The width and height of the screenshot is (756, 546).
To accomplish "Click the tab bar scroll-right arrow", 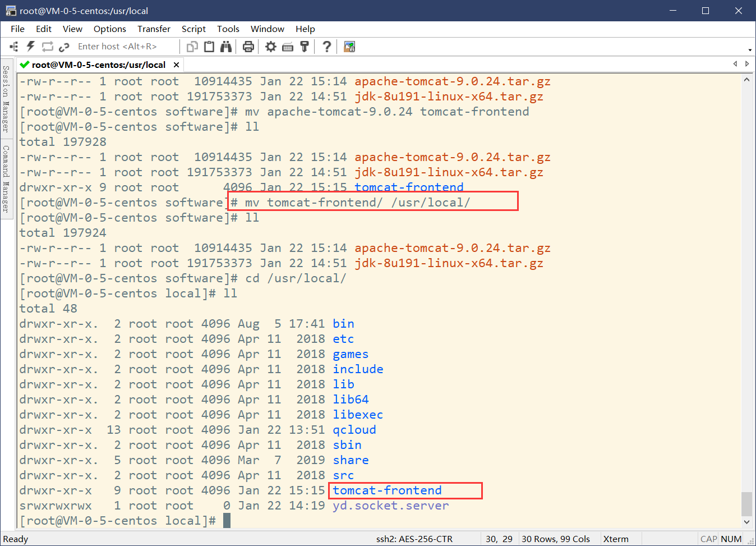I will 747,64.
